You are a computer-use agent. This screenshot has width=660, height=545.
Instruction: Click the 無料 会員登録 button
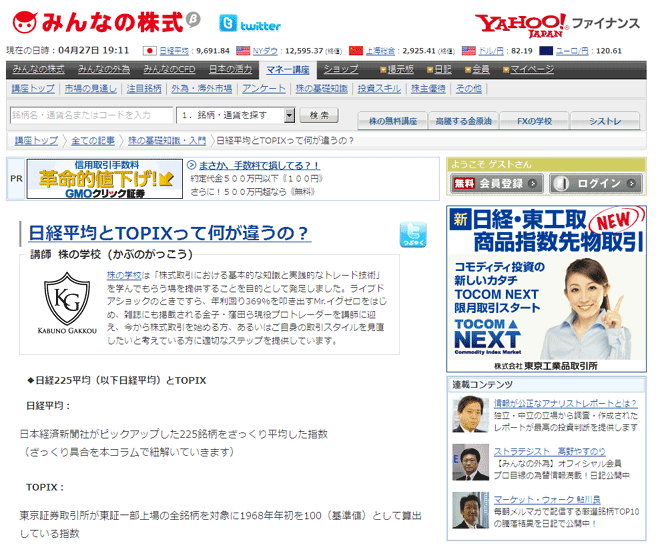[x=497, y=183]
